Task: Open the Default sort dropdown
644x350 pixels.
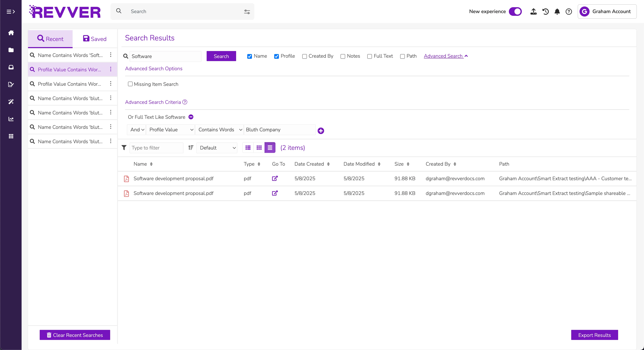Action: pos(217,148)
